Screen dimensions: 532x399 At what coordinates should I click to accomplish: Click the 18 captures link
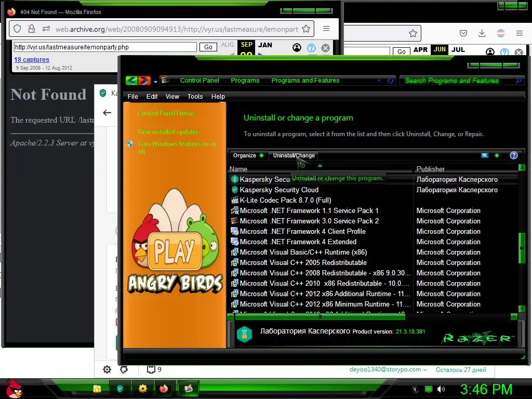pyautogui.click(x=32, y=59)
